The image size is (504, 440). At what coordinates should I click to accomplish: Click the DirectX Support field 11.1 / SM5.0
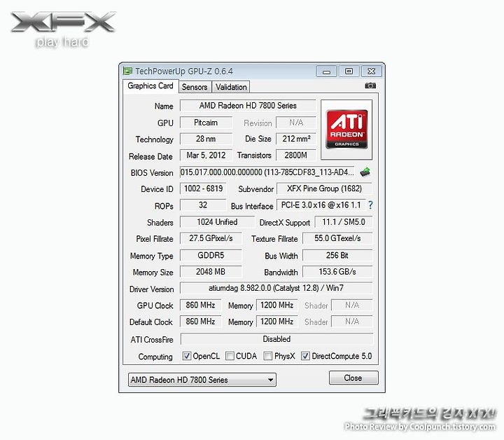(343, 222)
